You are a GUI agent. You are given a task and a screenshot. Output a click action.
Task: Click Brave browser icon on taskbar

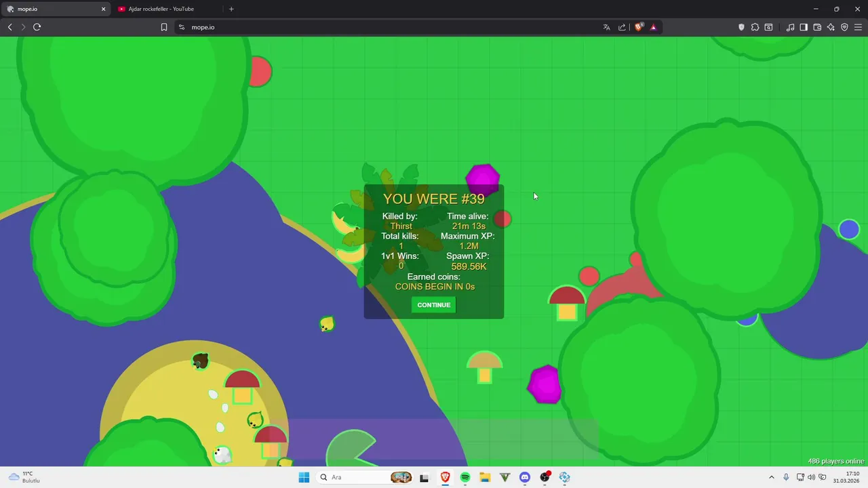coord(446,477)
